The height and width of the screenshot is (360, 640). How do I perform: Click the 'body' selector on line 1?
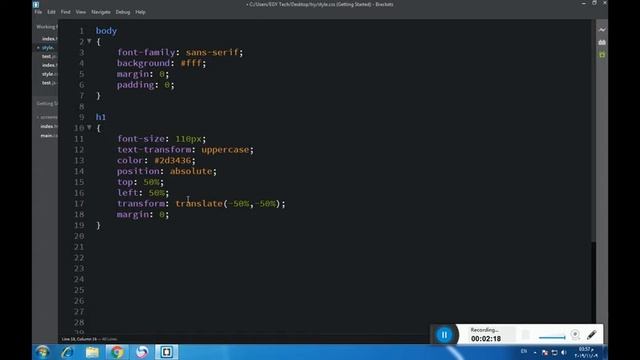point(106,31)
